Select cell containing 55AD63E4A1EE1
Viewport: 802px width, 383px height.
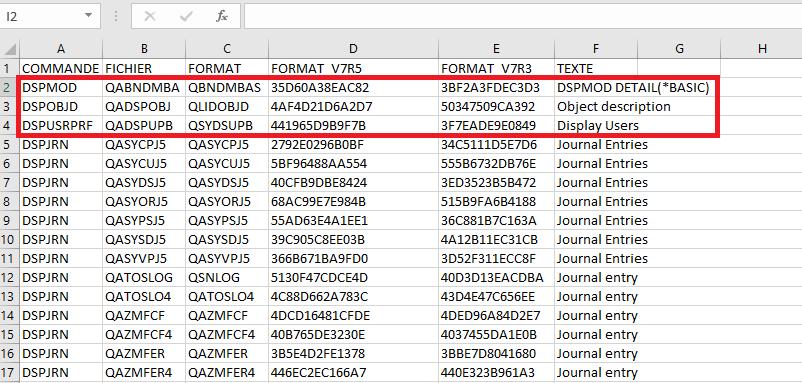coord(353,220)
